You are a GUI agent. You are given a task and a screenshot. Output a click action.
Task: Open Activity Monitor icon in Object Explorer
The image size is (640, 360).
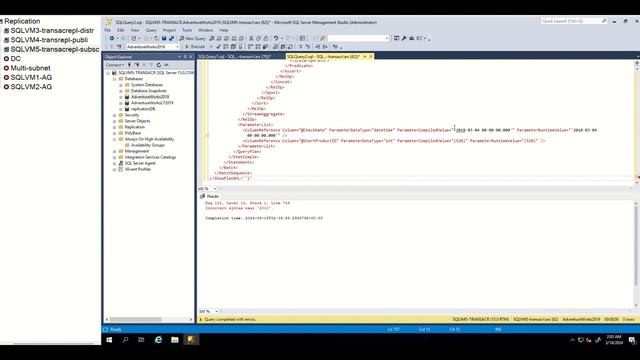tap(166, 65)
